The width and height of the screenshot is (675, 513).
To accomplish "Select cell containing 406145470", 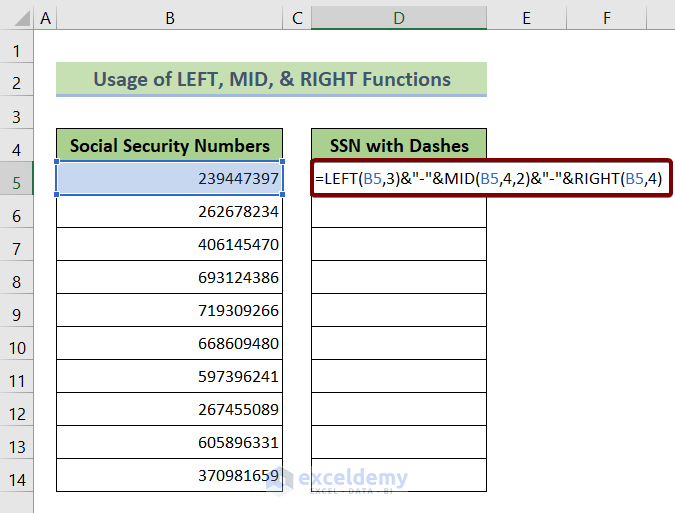I will click(x=170, y=244).
